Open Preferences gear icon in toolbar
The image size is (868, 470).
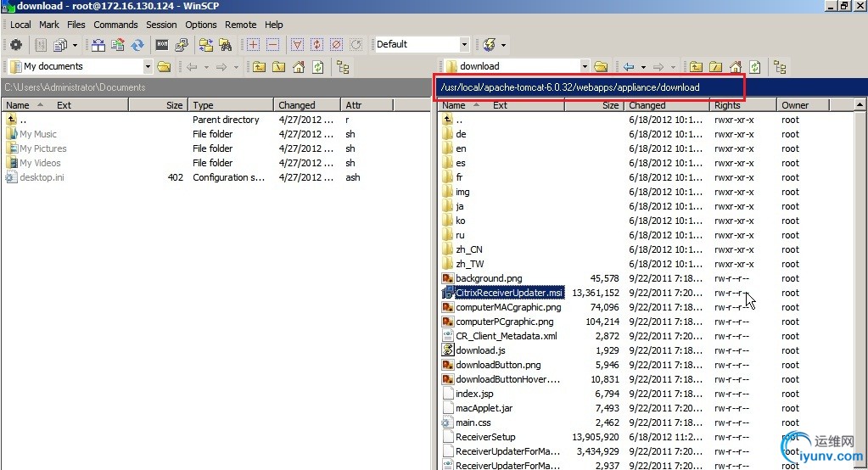click(x=16, y=45)
